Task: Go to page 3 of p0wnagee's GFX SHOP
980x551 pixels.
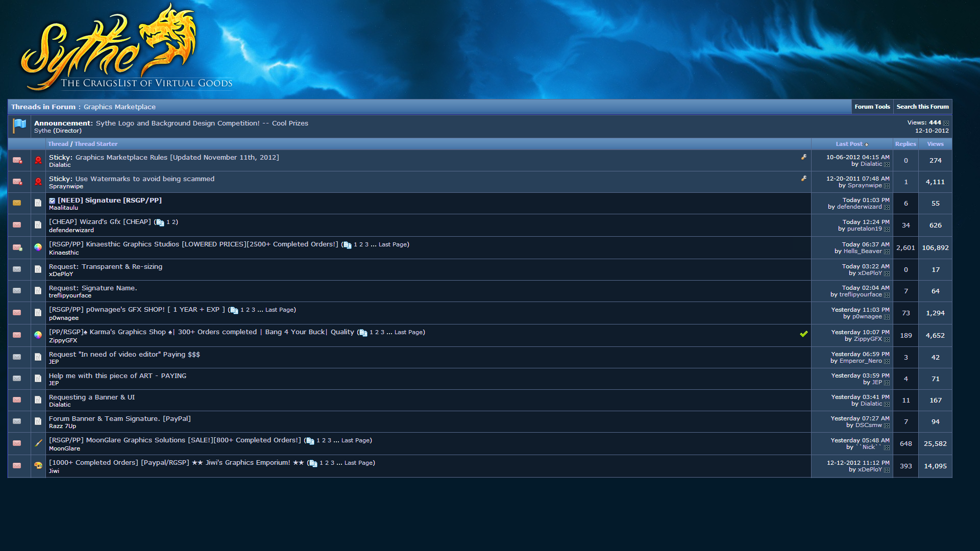Action: click(x=253, y=310)
